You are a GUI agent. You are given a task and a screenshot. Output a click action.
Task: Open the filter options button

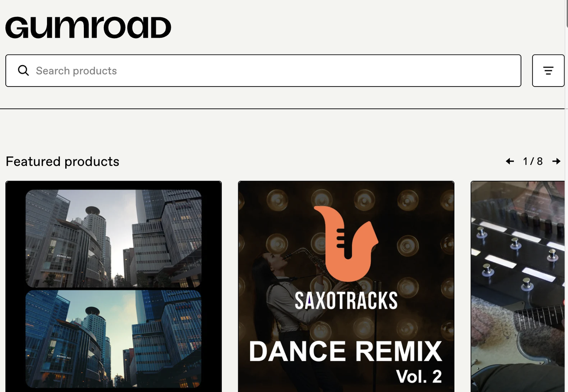548,71
